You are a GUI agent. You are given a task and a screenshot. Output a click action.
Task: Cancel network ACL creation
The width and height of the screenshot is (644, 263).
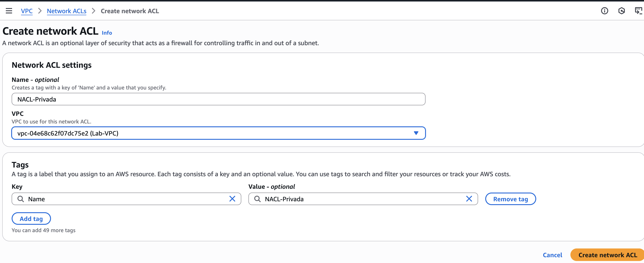tap(552, 255)
